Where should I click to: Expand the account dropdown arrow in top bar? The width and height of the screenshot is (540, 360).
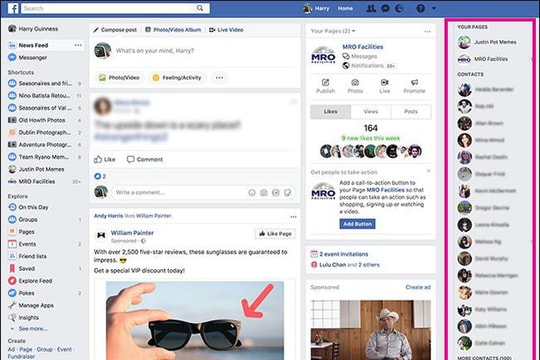click(434, 8)
